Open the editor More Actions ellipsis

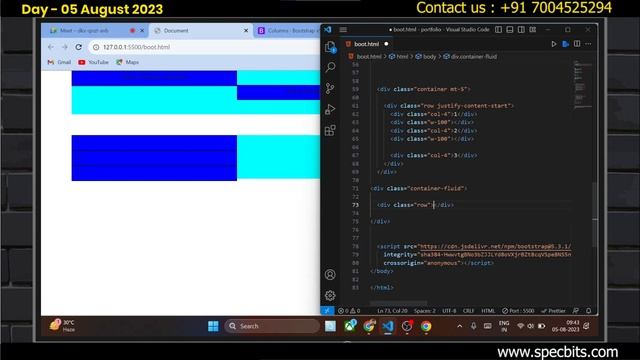click(588, 44)
